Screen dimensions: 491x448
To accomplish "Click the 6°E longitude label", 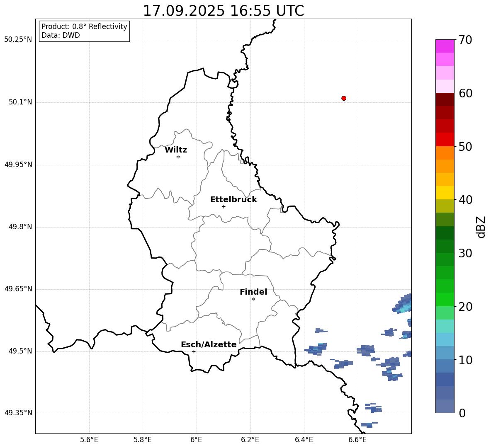I will 196,440.
